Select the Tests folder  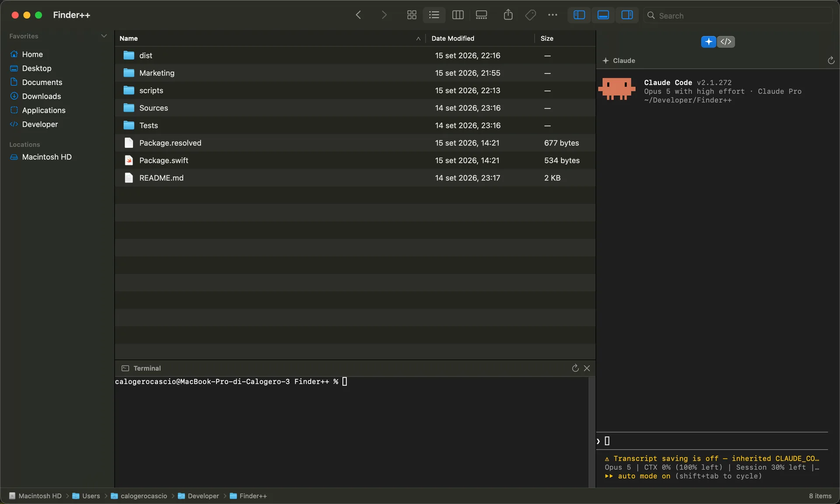355,125
